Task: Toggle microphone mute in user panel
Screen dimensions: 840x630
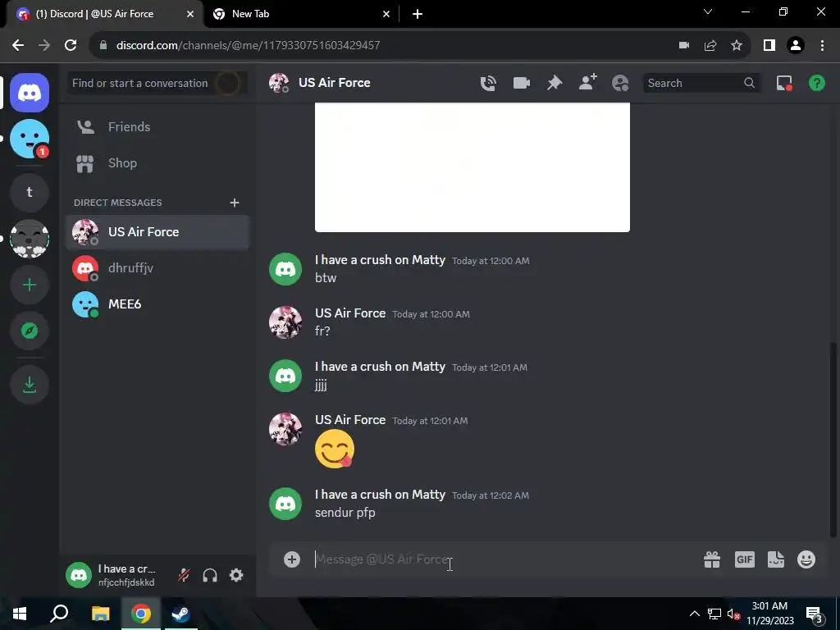Action: 184,575
